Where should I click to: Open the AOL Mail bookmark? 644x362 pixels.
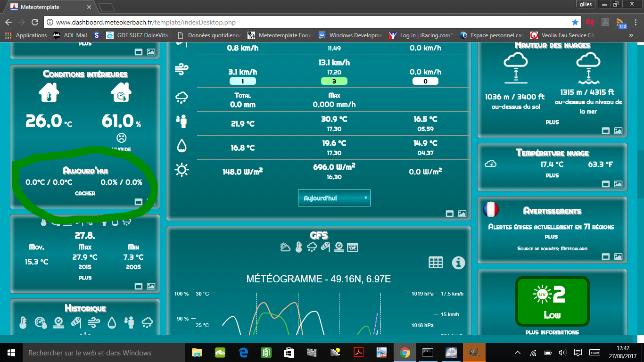pos(70,35)
